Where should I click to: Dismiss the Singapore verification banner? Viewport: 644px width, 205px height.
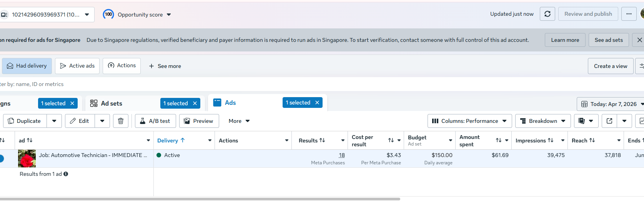pos(639,40)
